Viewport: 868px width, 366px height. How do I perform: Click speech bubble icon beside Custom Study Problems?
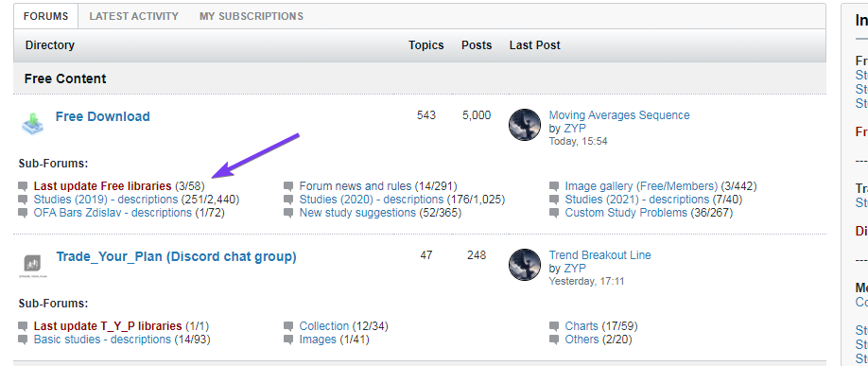coord(554,213)
